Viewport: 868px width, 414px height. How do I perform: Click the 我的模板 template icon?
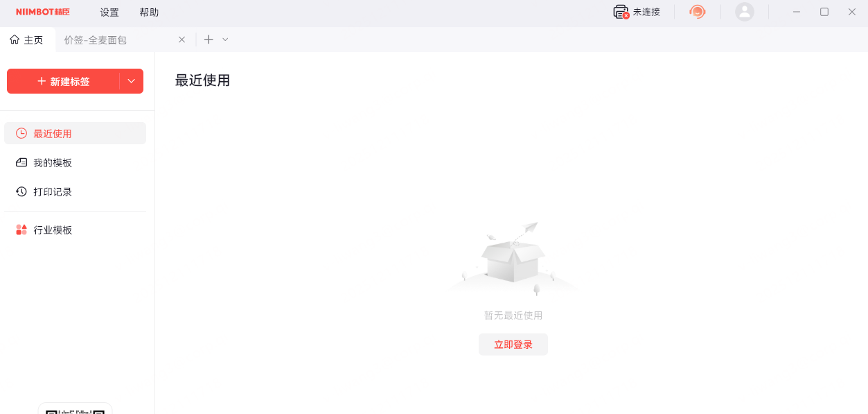21,162
